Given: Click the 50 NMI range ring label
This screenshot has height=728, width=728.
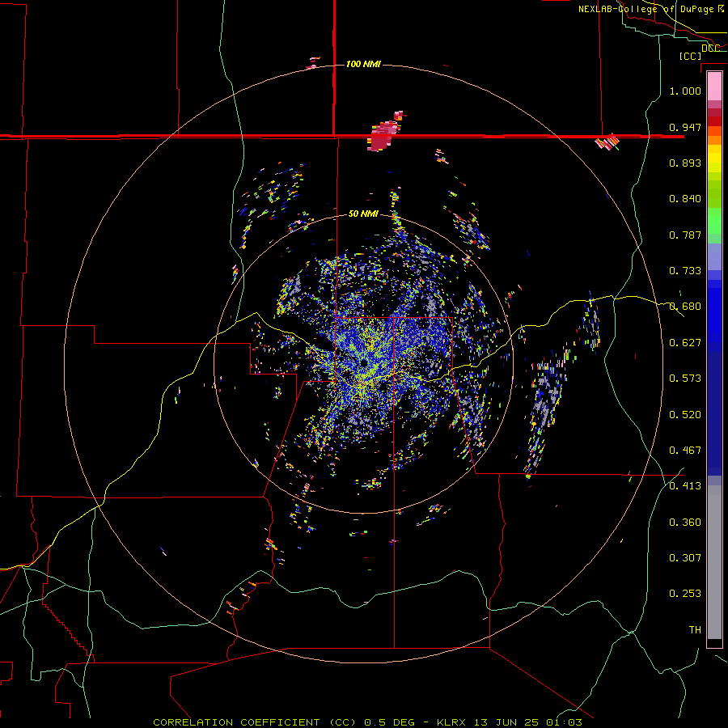Looking at the screenshot, I should 363,214.
